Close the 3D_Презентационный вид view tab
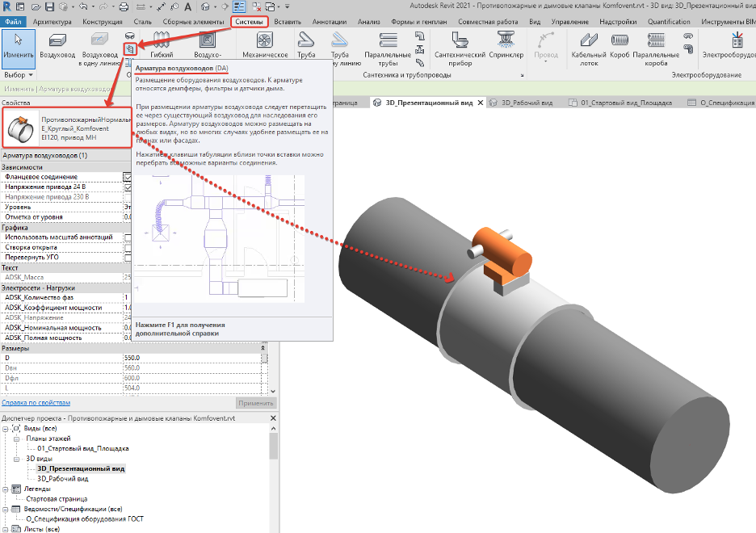Screen dimensions: 756x533 [481, 103]
